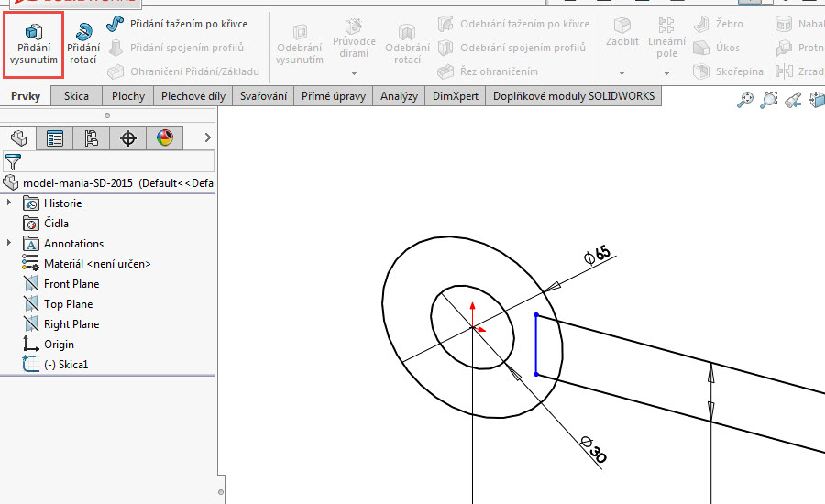Open the Zaoblit dropdown arrow
The height and width of the screenshot is (504, 825).
tap(621, 72)
